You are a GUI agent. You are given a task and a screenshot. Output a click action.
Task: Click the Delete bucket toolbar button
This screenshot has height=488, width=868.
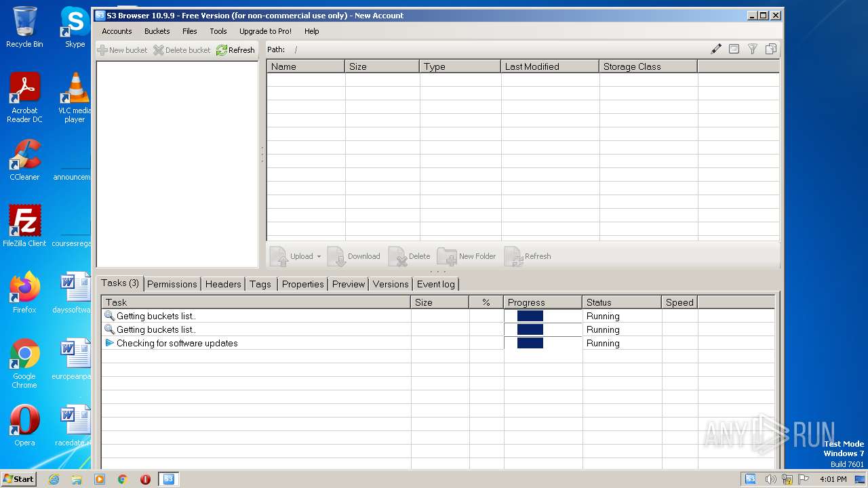[182, 50]
